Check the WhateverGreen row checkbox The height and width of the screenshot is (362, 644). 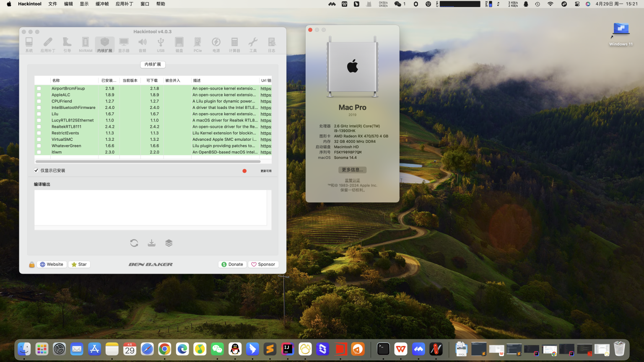39,145
